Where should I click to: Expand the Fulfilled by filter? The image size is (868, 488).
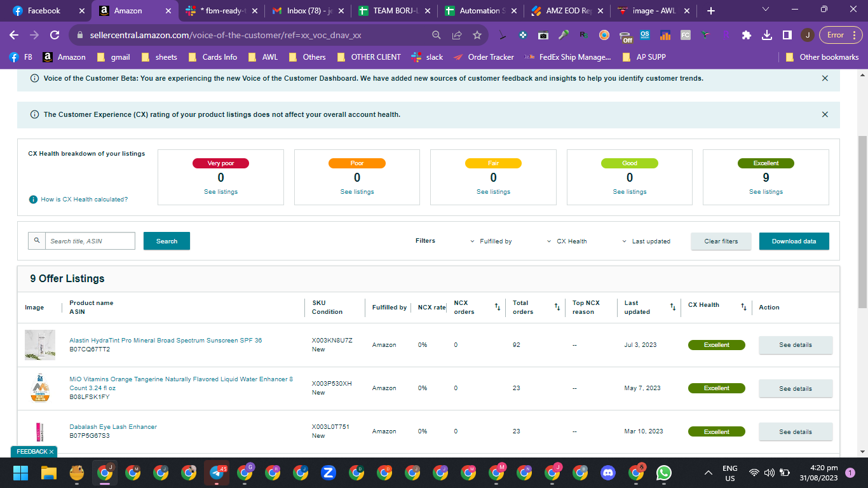pyautogui.click(x=491, y=241)
